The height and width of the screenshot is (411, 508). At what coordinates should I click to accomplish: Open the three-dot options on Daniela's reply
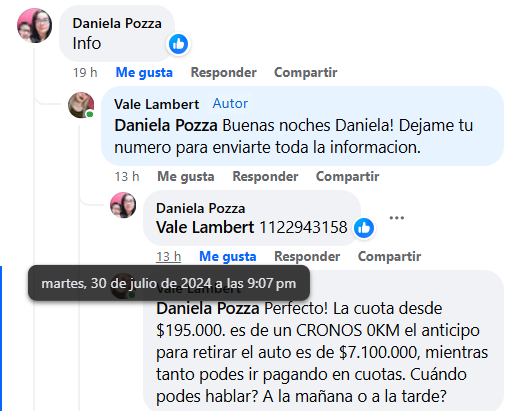tap(397, 218)
